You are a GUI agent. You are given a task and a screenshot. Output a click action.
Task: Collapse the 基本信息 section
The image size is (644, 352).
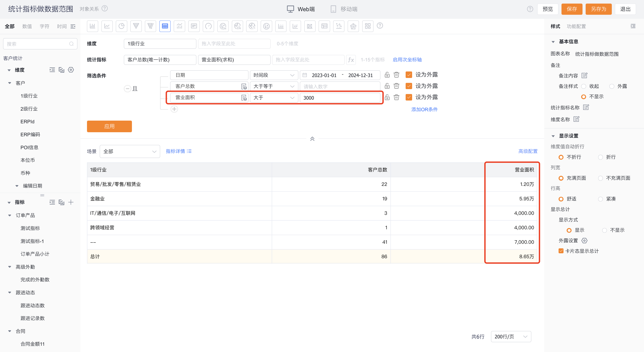553,42
